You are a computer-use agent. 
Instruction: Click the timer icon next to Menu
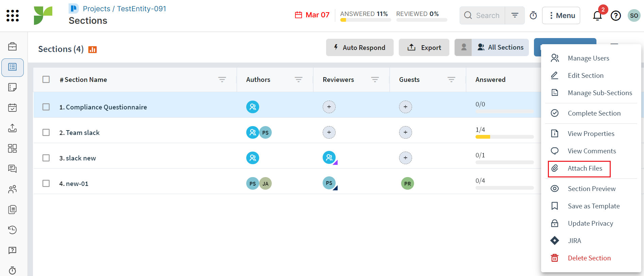coord(533,15)
